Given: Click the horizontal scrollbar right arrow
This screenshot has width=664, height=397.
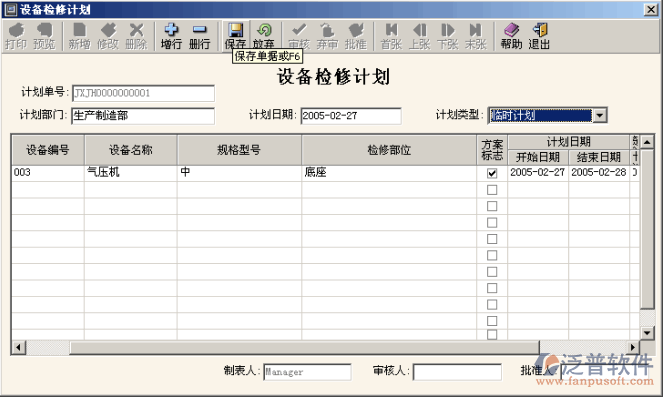Looking at the screenshot, I should tap(633, 347).
